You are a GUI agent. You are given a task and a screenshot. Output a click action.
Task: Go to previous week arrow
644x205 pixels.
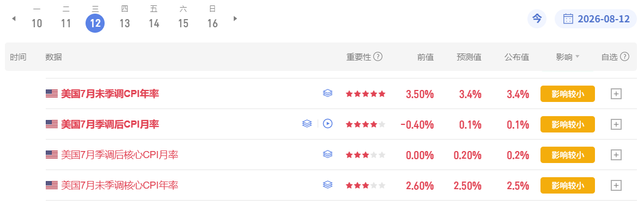click(14, 19)
